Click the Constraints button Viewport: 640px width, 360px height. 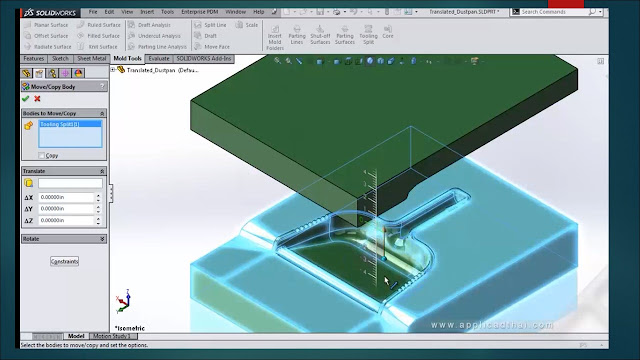(x=64, y=261)
